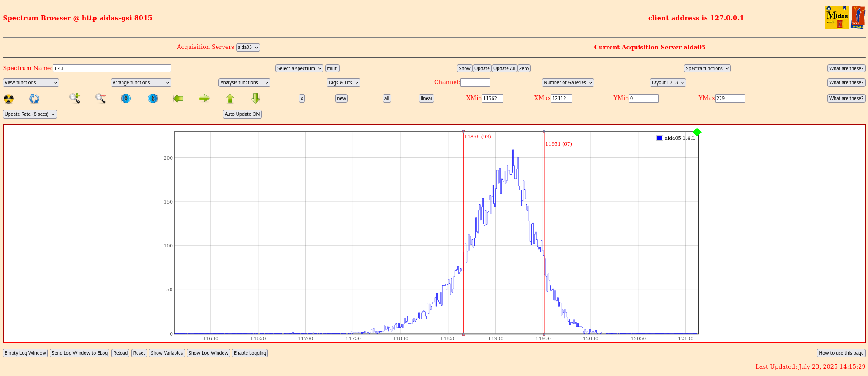The width and height of the screenshot is (868, 376).
Task: Focus the YMin input field
Action: click(644, 98)
